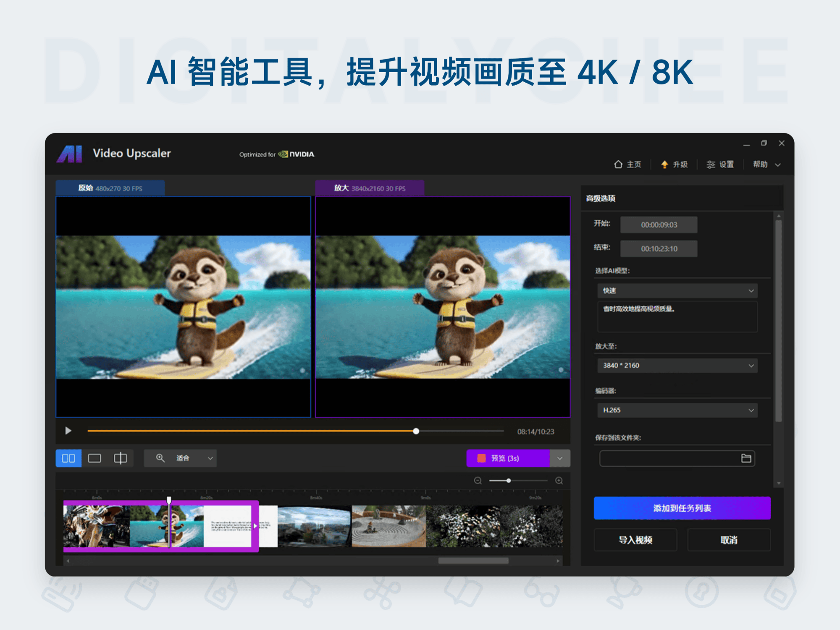
Task: Switch to side-by-side compare view
Action: coord(68,458)
